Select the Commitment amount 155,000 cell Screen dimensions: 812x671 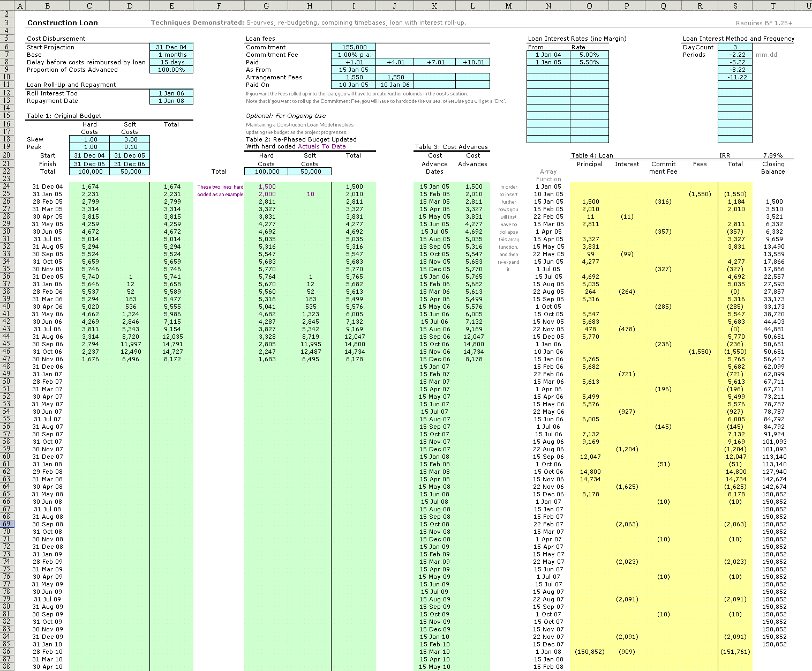click(354, 47)
